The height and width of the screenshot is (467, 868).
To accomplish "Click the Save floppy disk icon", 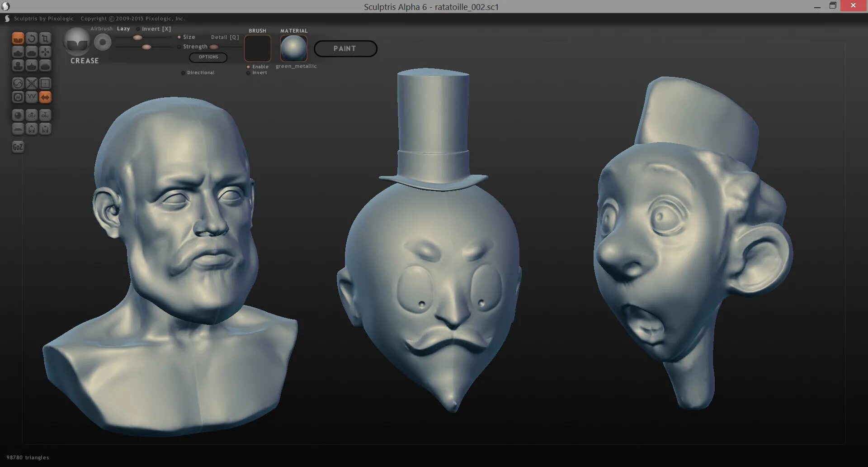I will (45, 129).
